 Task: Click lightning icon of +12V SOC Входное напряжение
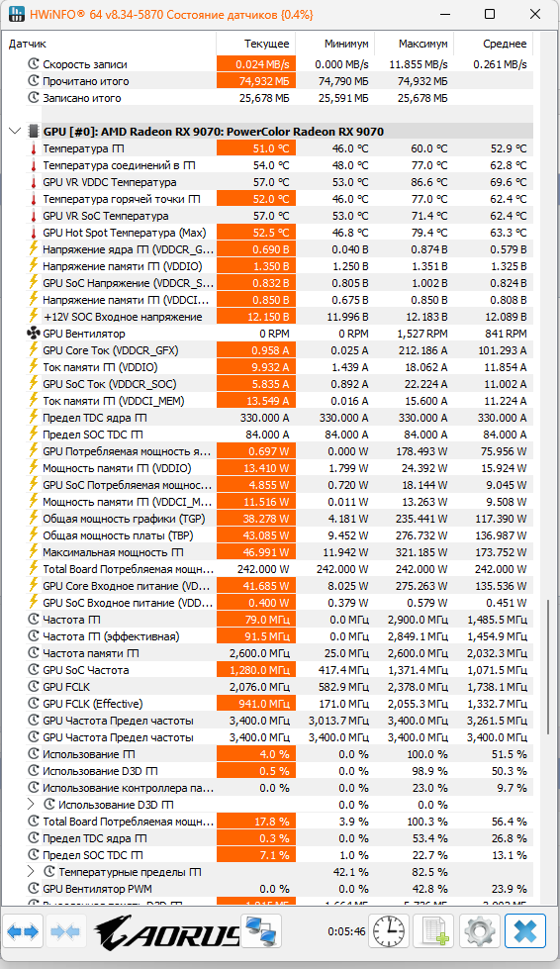point(34,317)
